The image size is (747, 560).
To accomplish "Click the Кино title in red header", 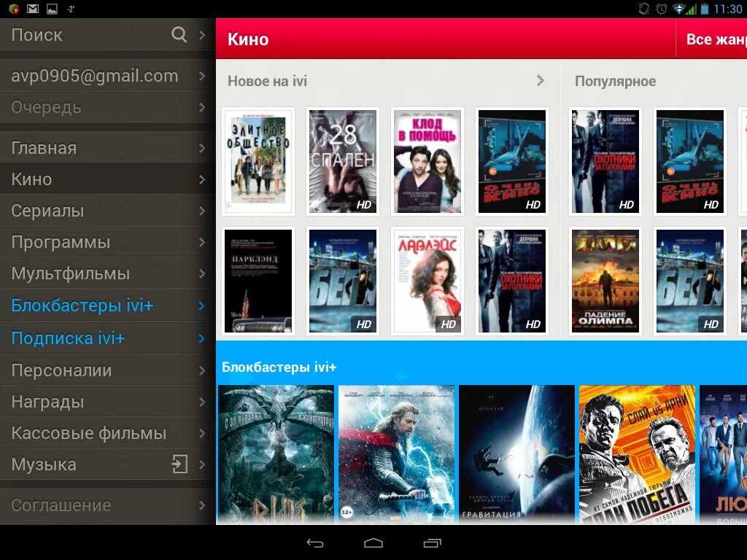I will point(248,39).
